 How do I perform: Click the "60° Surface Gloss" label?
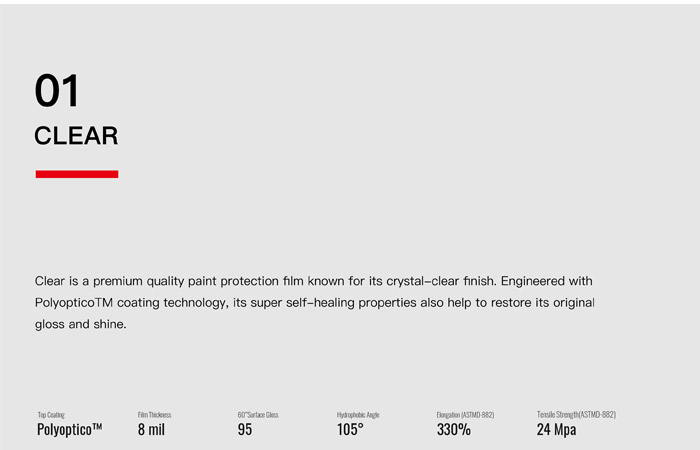click(258, 415)
